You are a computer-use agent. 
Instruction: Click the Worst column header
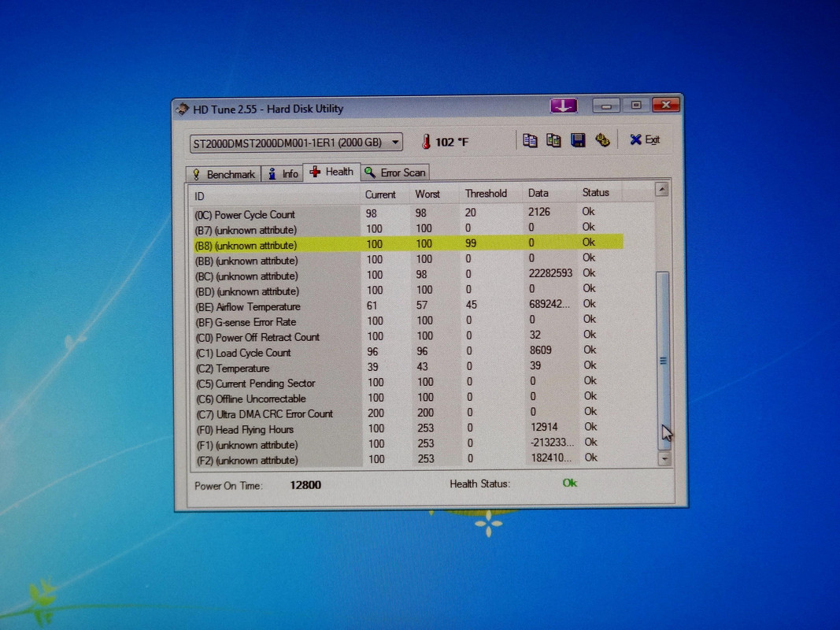[x=434, y=194]
